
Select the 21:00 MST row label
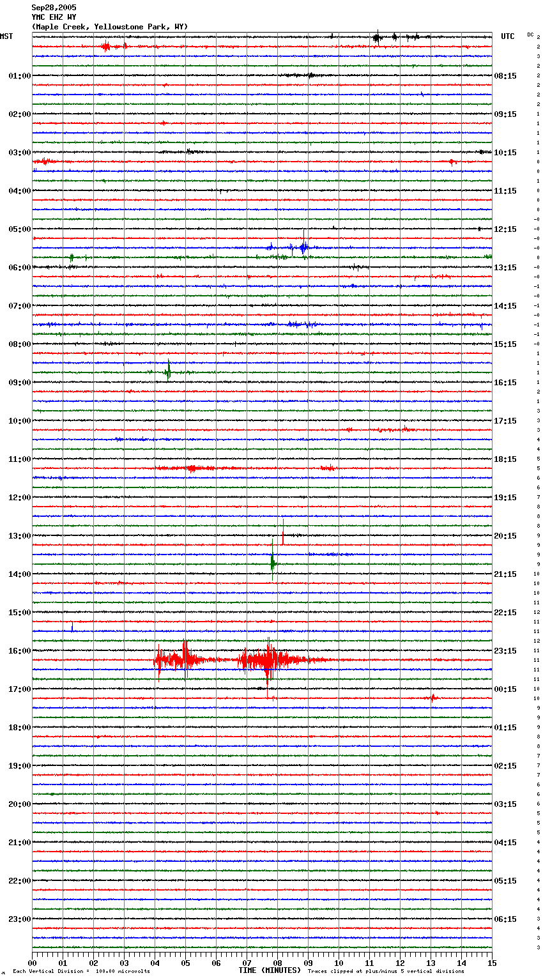[x=20, y=843]
